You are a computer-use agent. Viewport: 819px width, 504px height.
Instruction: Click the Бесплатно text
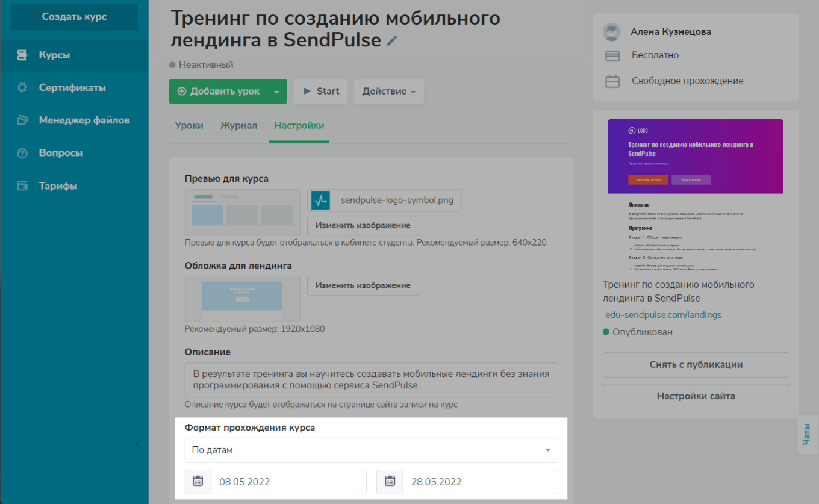click(655, 55)
